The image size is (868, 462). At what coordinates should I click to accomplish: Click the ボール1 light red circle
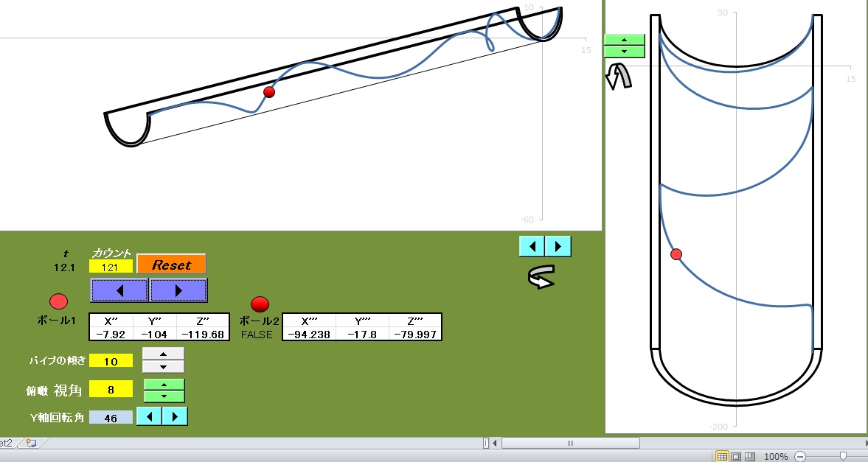point(59,301)
